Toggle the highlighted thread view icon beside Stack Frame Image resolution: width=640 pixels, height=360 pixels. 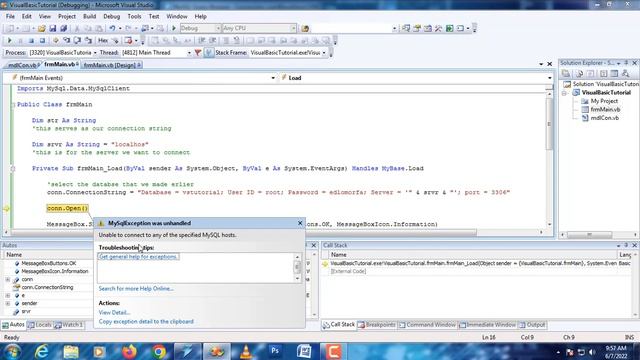(x=208, y=53)
